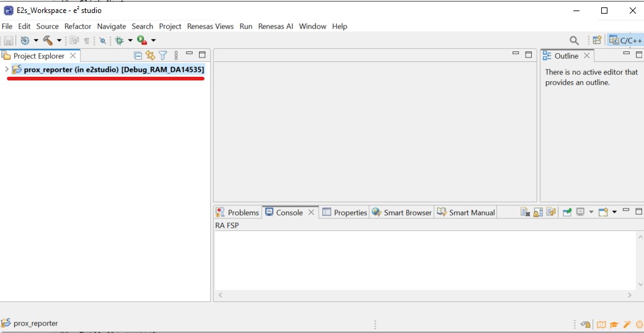Open Project Explorer filter funnel icon

(x=163, y=55)
